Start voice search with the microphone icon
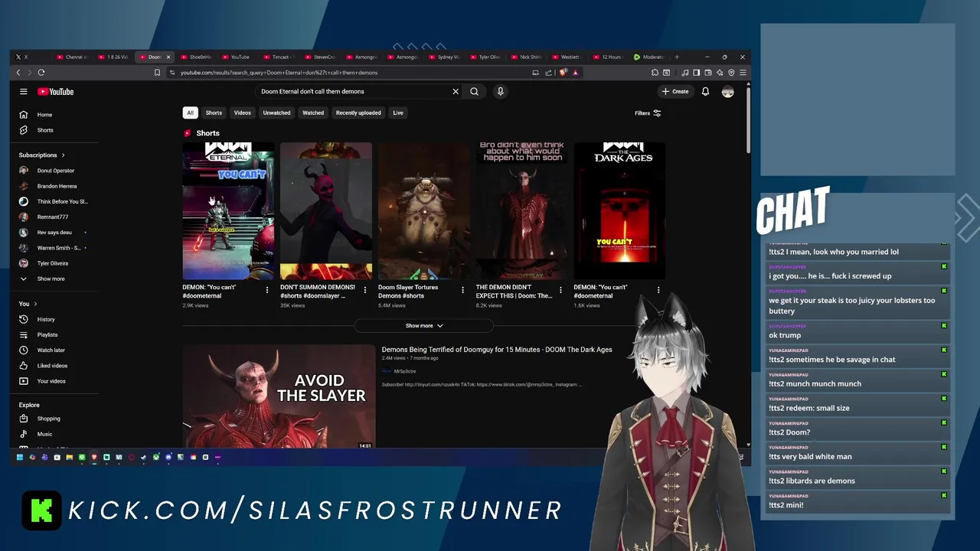The height and width of the screenshot is (551, 980). pyautogui.click(x=500, y=92)
